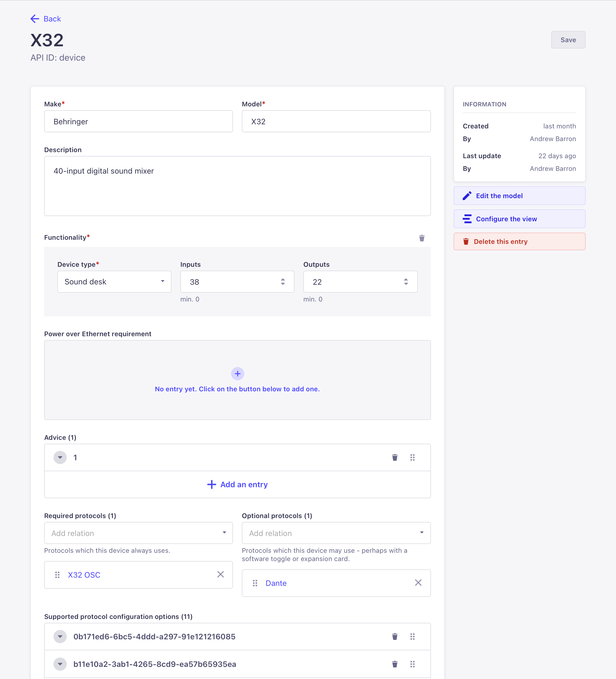The height and width of the screenshot is (679, 616).
Task: Delete the Functionality section via trash icon
Action: coord(422,238)
